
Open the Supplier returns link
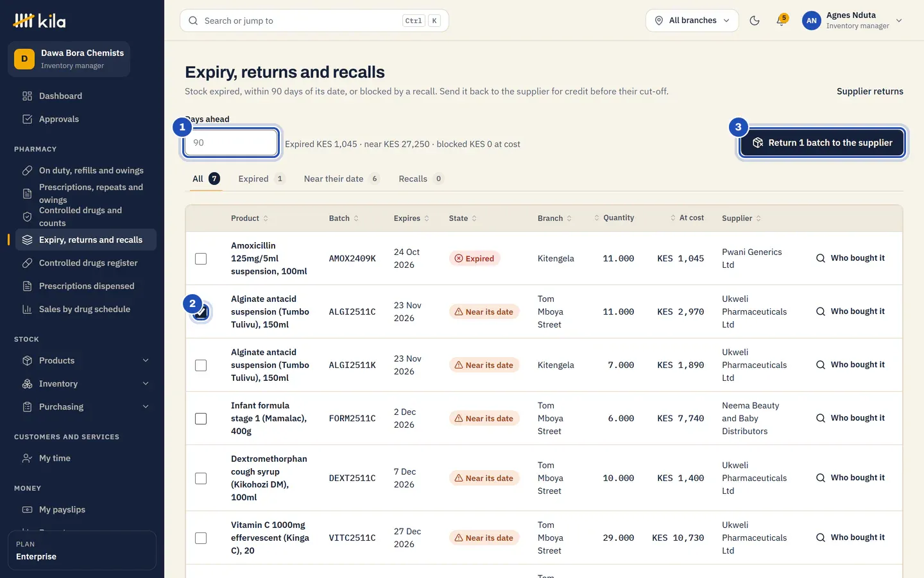869,91
